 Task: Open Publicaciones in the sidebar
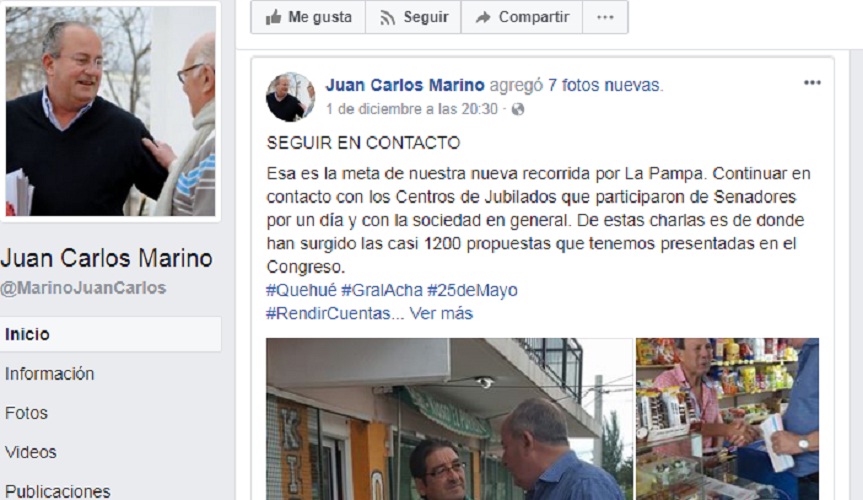click(58, 491)
